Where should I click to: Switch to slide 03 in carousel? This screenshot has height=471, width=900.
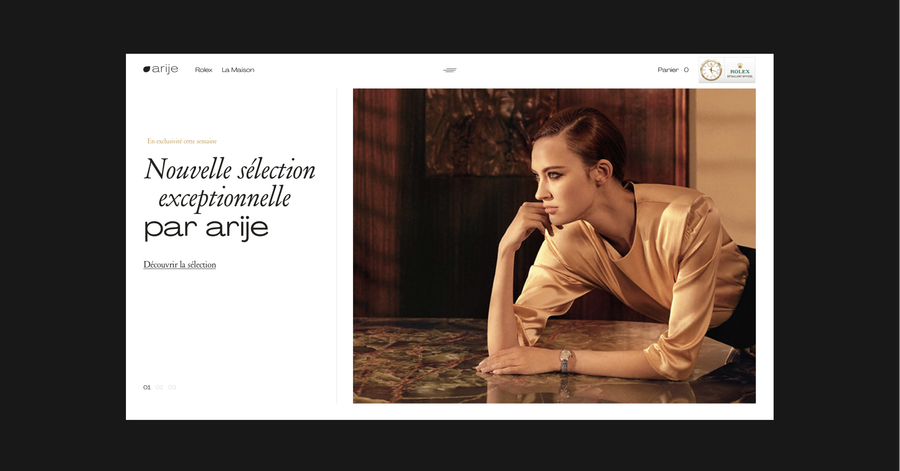coord(172,387)
